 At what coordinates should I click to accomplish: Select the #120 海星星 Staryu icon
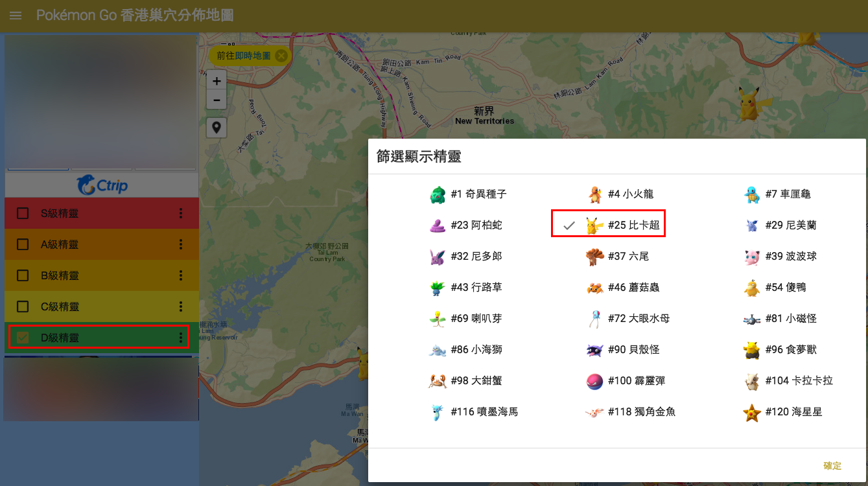(x=752, y=412)
